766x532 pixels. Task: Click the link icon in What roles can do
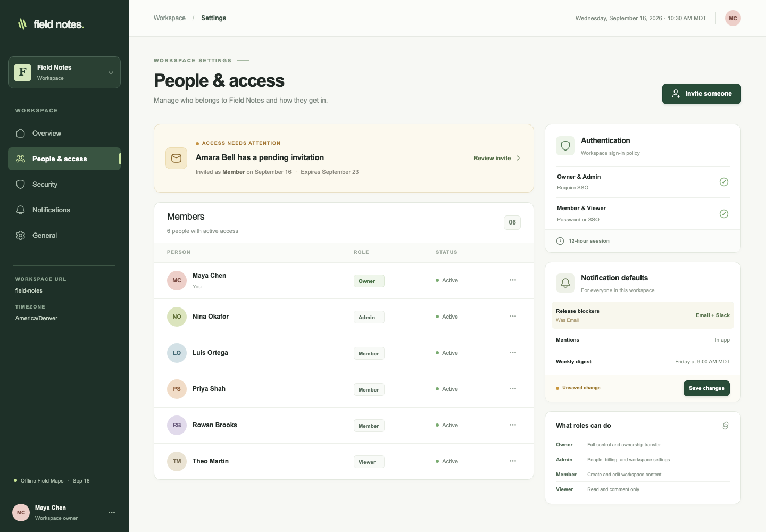pyautogui.click(x=726, y=426)
